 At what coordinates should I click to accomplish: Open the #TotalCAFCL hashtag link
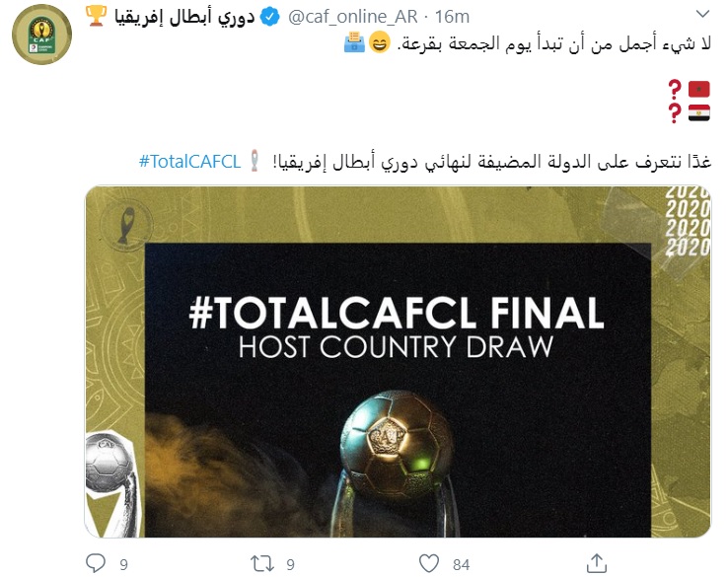tap(189, 161)
